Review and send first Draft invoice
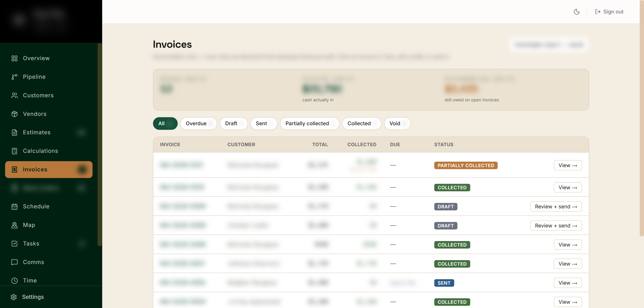This screenshot has width=644, height=308. click(556, 206)
